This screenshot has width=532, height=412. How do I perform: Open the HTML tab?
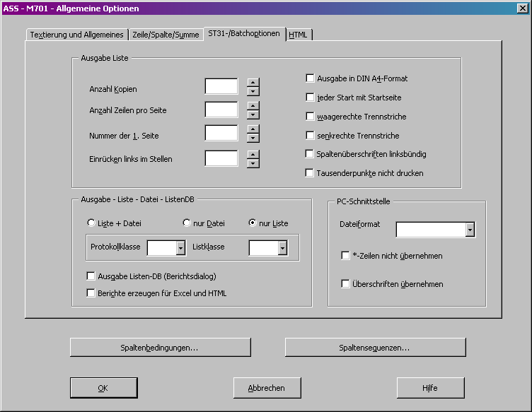pyautogui.click(x=299, y=35)
